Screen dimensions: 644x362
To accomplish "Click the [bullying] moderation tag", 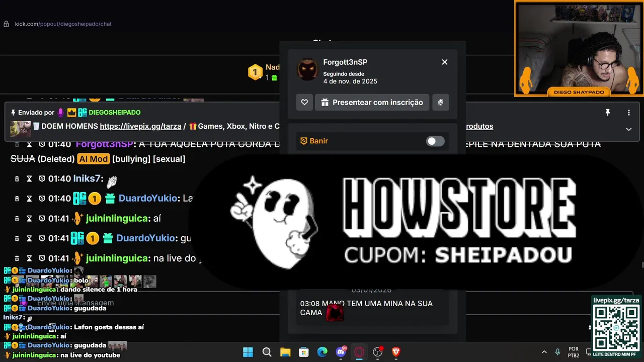I will [x=131, y=159].
